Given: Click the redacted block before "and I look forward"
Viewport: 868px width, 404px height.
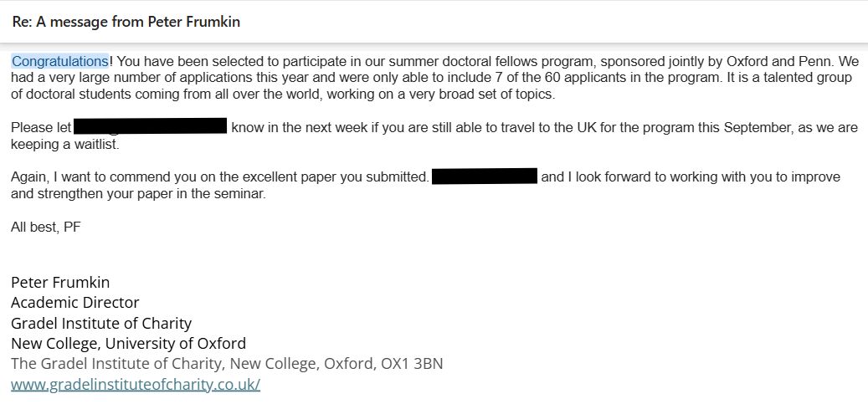Looking at the screenshot, I should [x=484, y=177].
